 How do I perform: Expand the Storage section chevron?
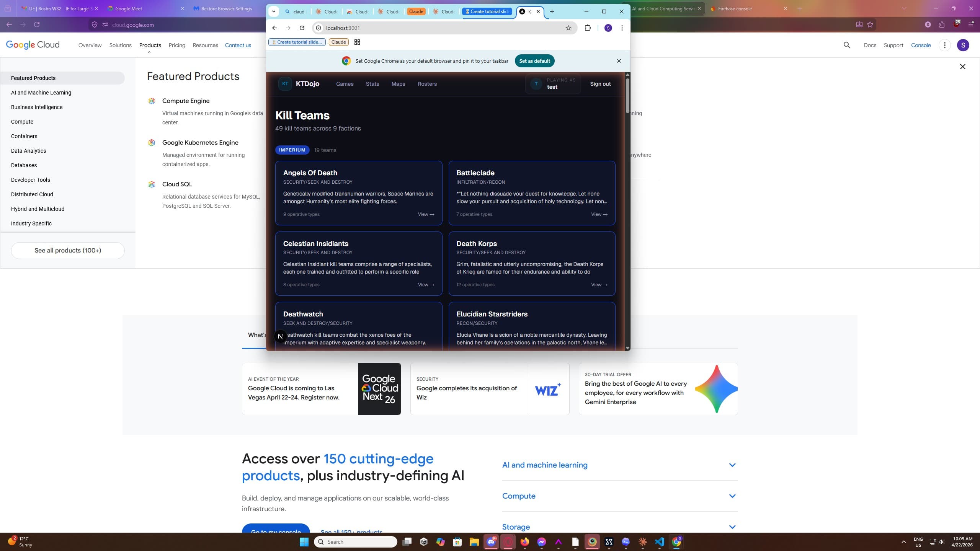click(732, 527)
